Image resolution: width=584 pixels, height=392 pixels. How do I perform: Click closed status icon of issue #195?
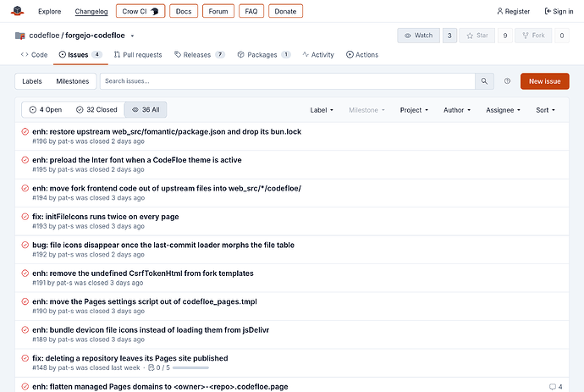(x=25, y=160)
